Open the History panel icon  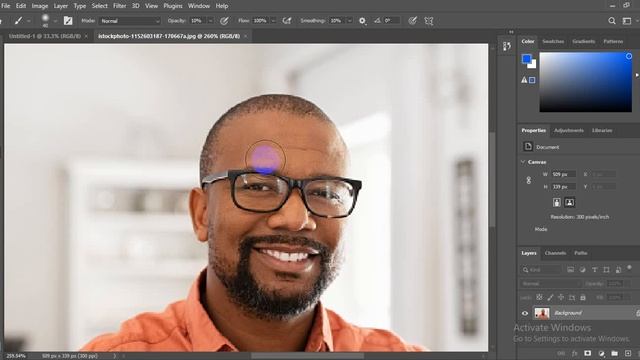coord(507,46)
